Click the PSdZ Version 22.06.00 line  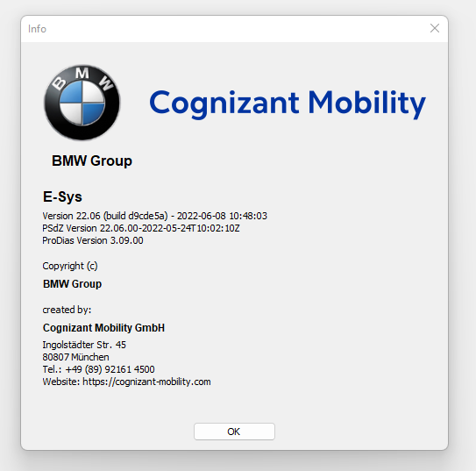[x=141, y=228]
